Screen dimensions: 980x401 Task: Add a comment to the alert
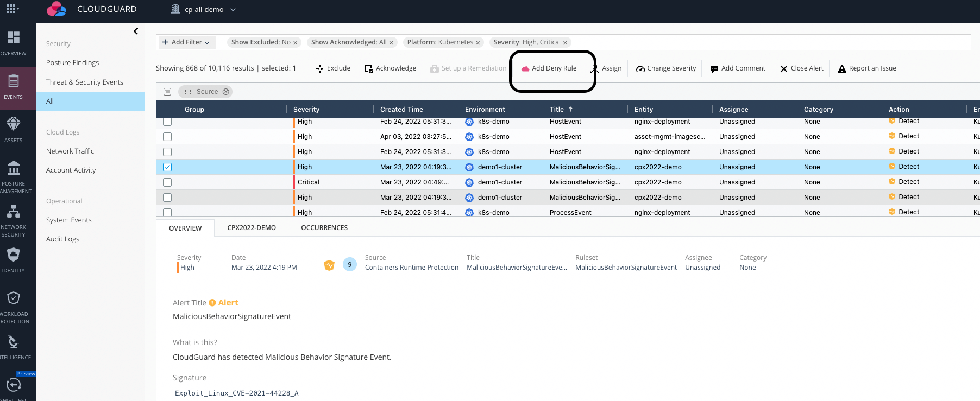(738, 68)
